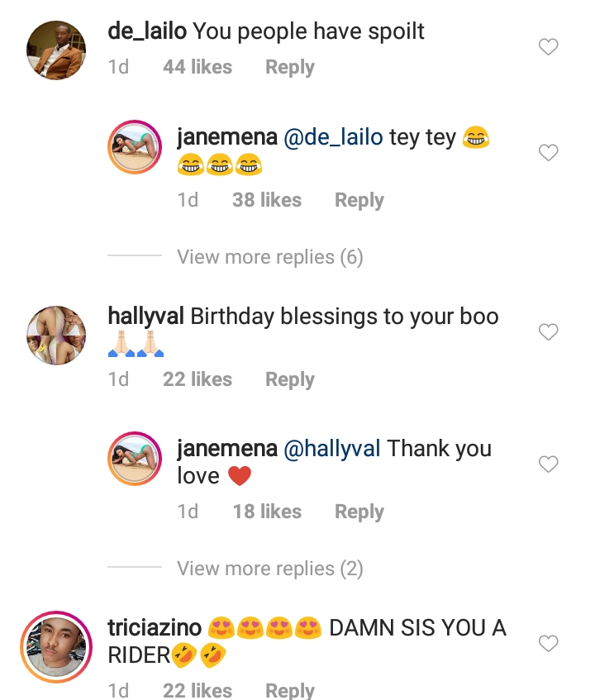The height and width of the screenshot is (700, 595).
Task: Tap janemena's avatar on 'tey tey' reply
Action: coord(136,150)
